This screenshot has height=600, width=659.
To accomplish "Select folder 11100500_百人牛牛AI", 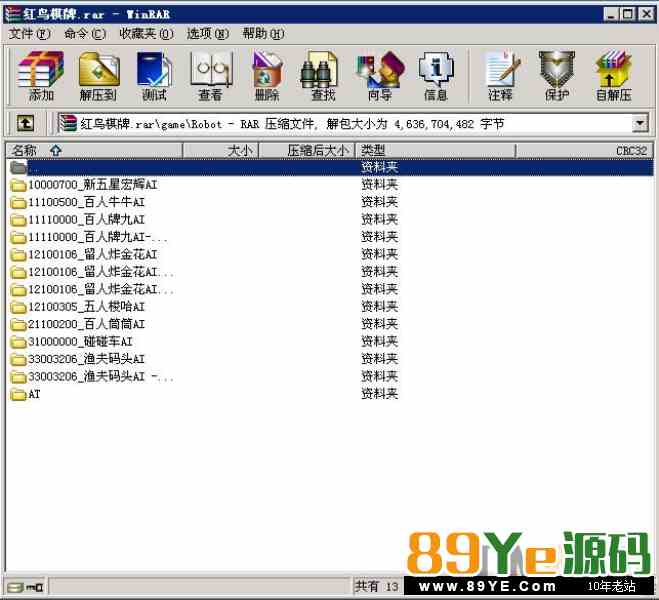I will point(330,202).
